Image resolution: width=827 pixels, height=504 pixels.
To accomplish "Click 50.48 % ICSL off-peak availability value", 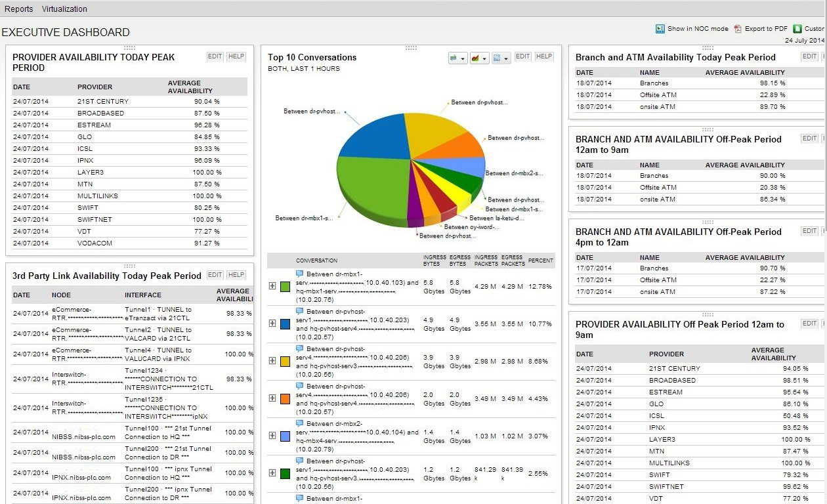I will [x=795, y=415].
